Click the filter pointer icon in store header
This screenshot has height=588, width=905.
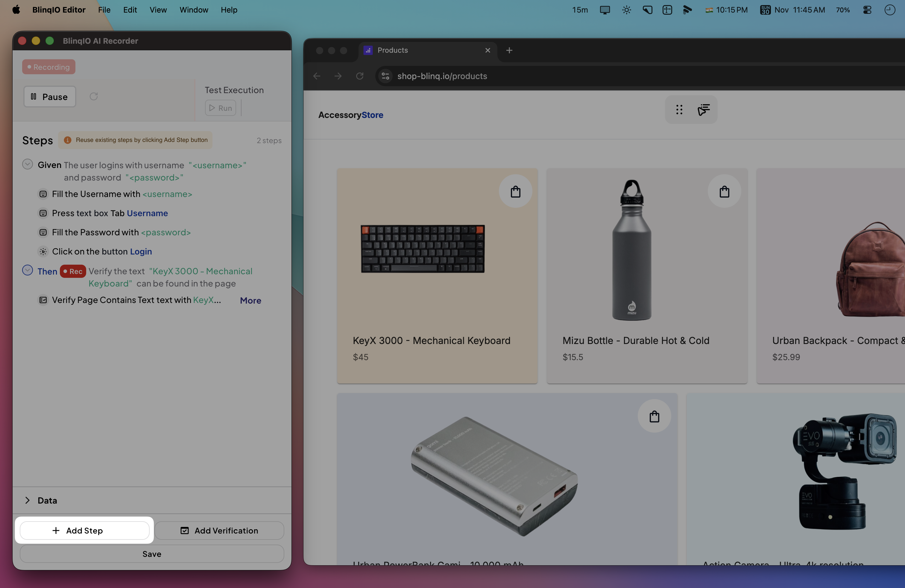click(x=704, y=110)
